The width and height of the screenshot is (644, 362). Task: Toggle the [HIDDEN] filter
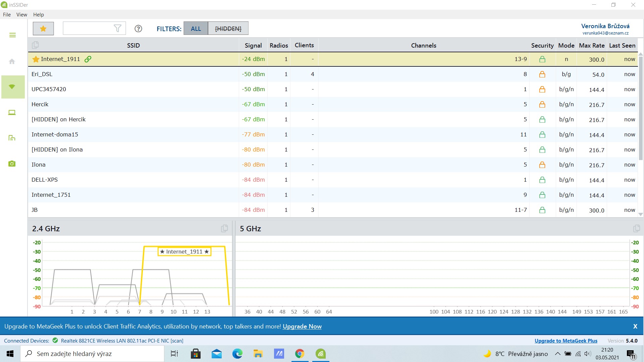click(228, 28)
